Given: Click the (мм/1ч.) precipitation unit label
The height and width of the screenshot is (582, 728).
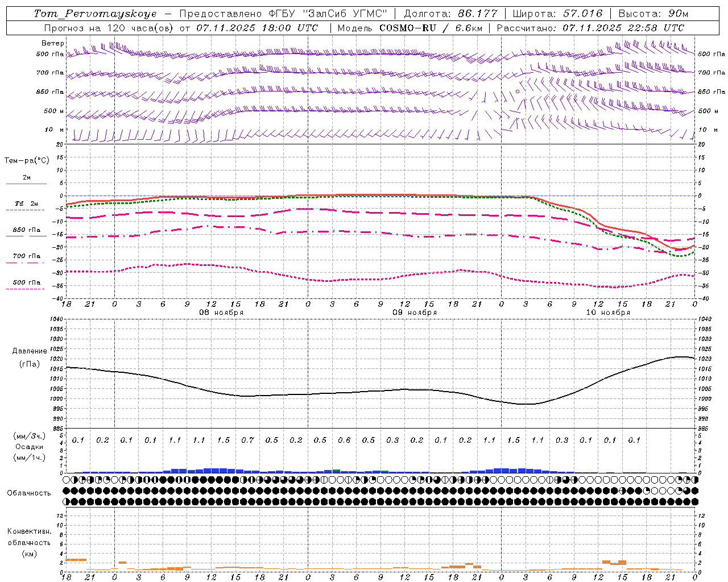Looking at the screenshot, I should (29, 458).
